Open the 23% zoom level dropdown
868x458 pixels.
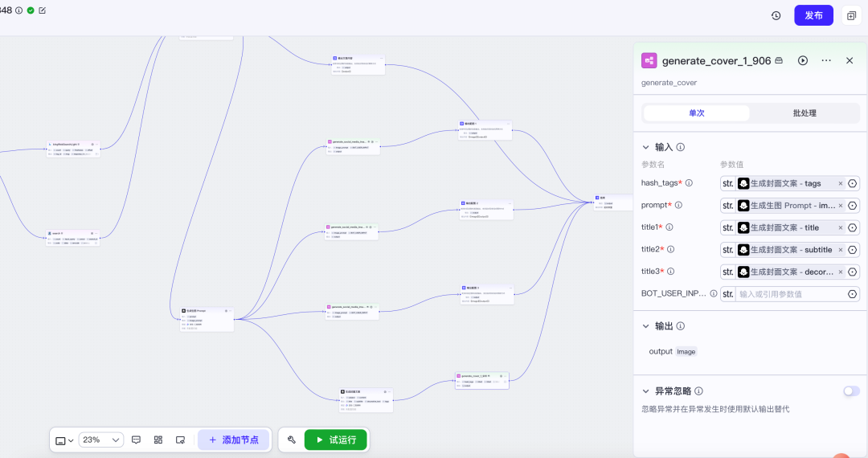click(x=101, y=440)
